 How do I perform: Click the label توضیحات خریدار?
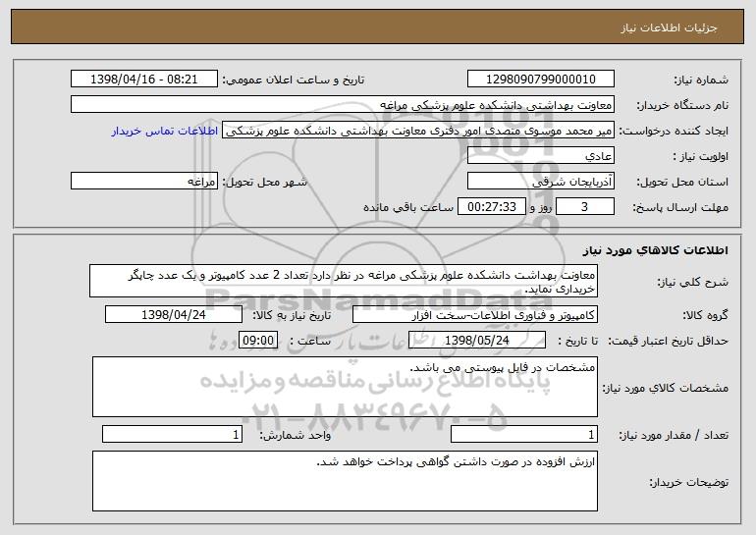(688, 482)
